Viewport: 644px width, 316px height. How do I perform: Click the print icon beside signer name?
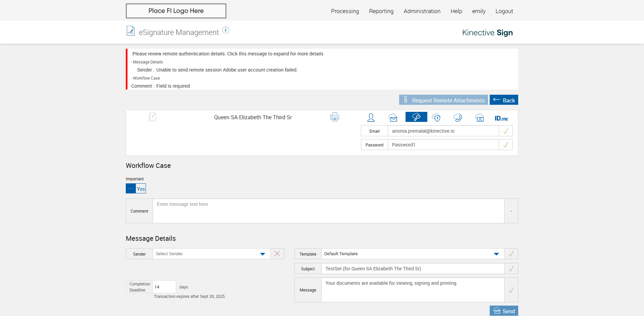pyautogui.click(x=334, y=117)
